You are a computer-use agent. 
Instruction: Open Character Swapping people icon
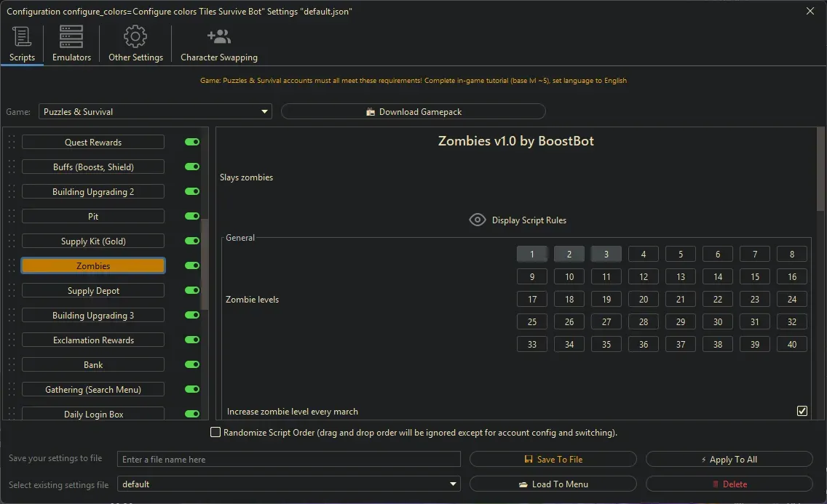[218, 36]
